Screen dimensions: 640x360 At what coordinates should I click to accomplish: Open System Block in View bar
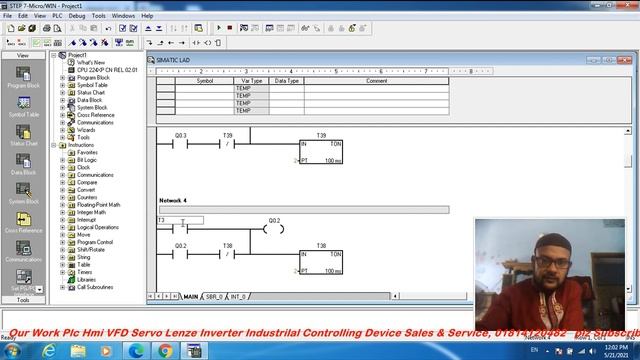(23, 193)
